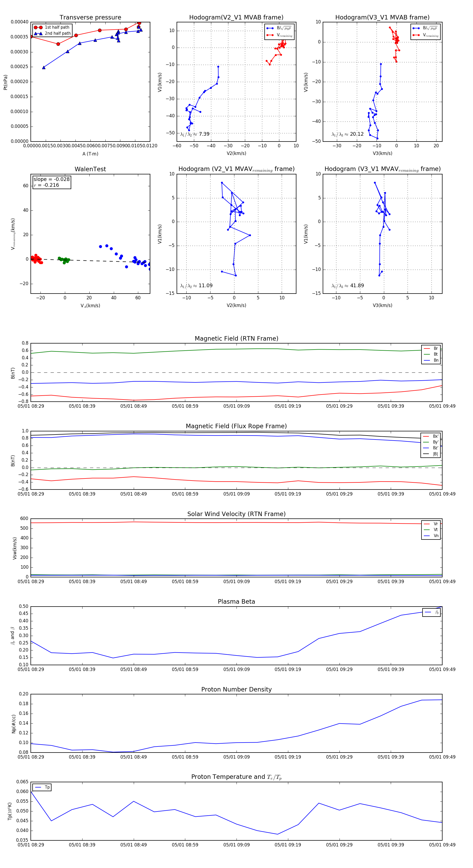The height and width of the screenshot is (868, 473).
Task: Click the 'Hodogram(V2_V1 MVAB frame)' title
Action: click(x=236, y=18)
